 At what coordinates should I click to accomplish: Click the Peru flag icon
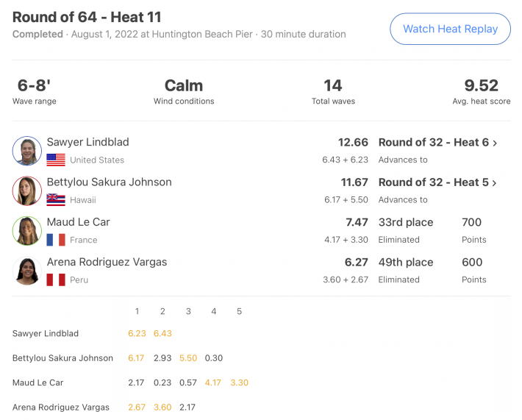click(56, 280)
